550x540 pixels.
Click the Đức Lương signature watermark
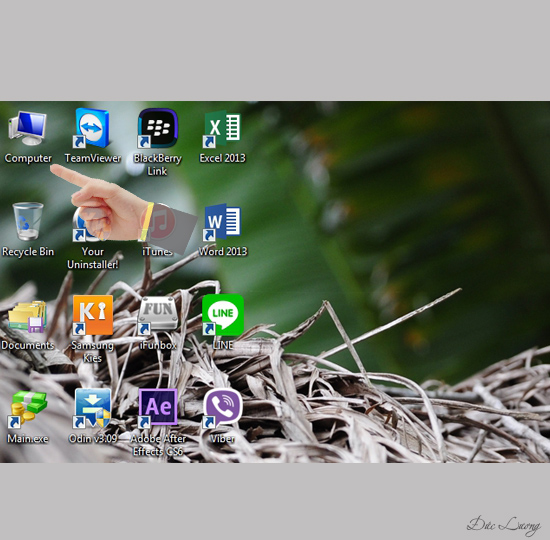tap(504, 526)
